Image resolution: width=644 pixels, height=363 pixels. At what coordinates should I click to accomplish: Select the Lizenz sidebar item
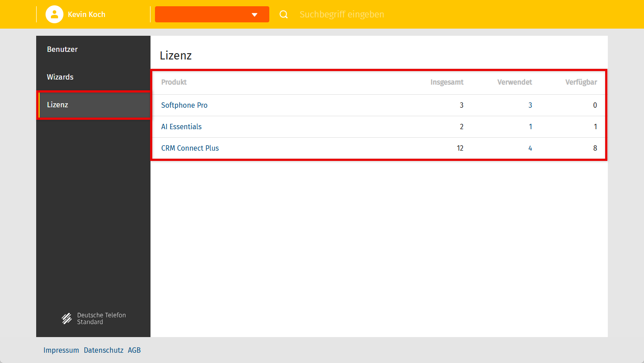58,105
